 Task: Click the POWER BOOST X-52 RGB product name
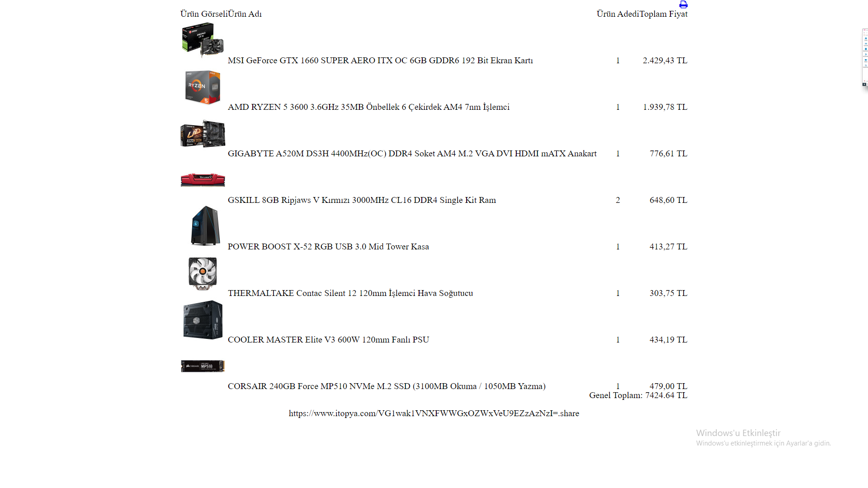[x=328, y=246]
